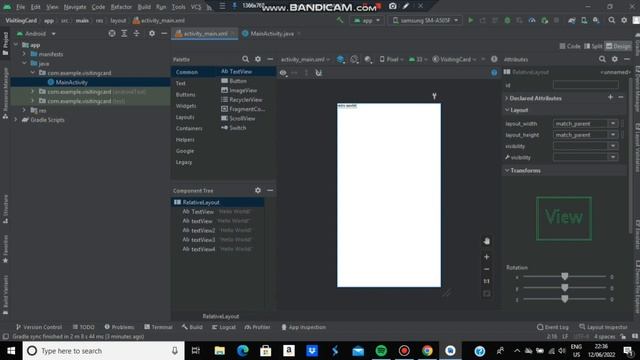Open the Logcat tool window
Image resolution: width=640 pixels, height=360 pixels.
pyautogui.click(x=224, y=327)
